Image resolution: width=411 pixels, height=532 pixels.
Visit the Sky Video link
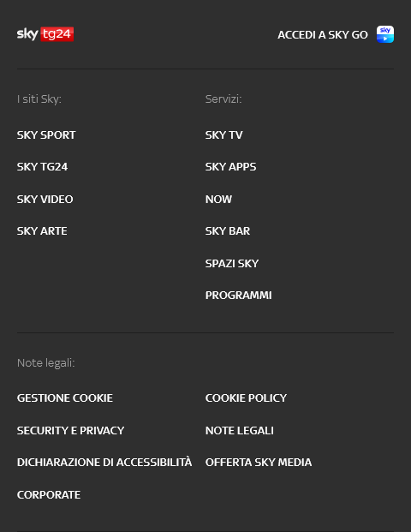click(x=45, y=199)
